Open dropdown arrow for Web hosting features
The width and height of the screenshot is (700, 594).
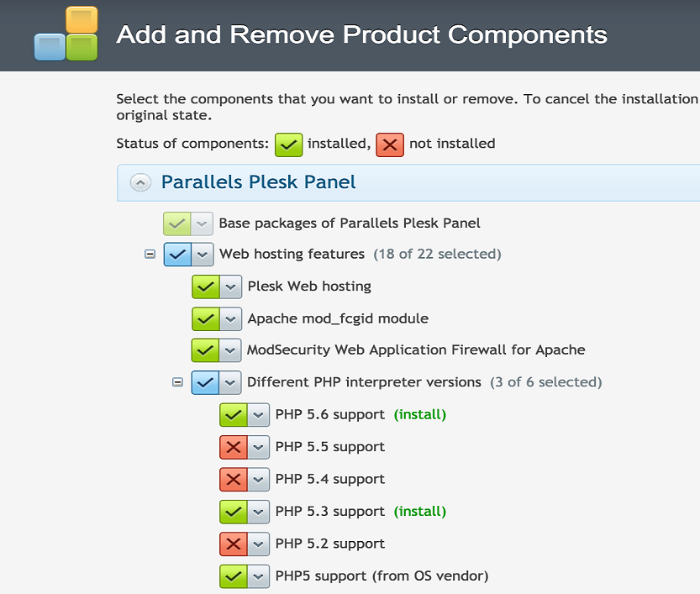coord(203,255)
